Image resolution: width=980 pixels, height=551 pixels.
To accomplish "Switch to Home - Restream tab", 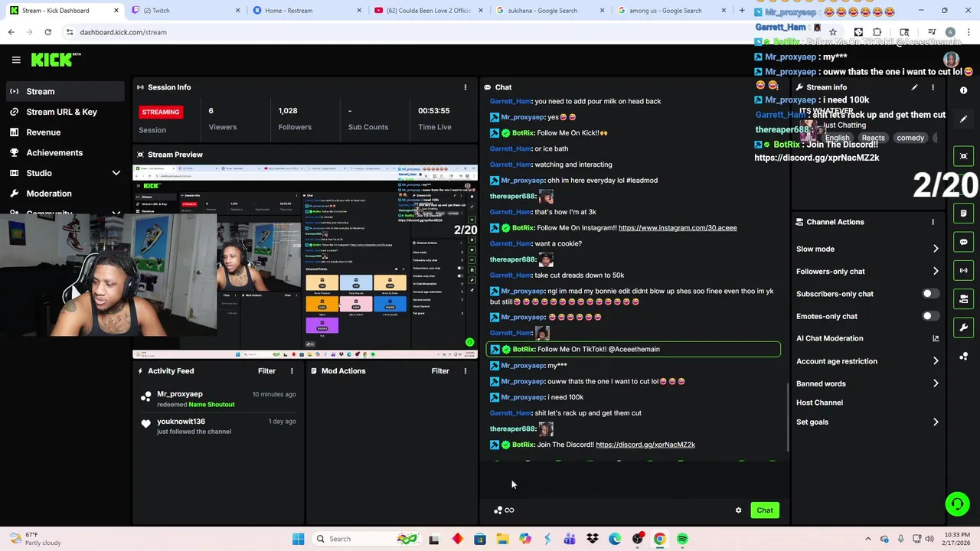I will (306, 11).
